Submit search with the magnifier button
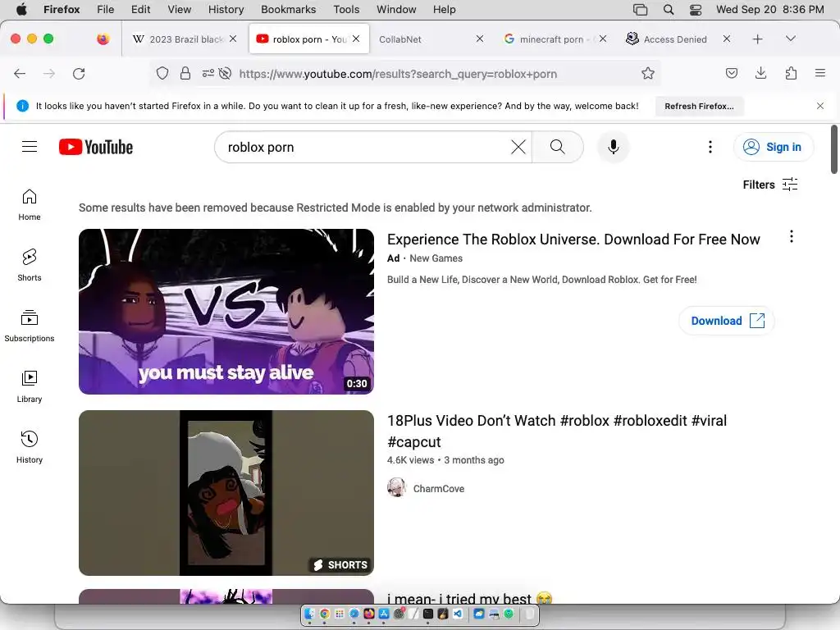840x630 pixels. tap(557, 147)
